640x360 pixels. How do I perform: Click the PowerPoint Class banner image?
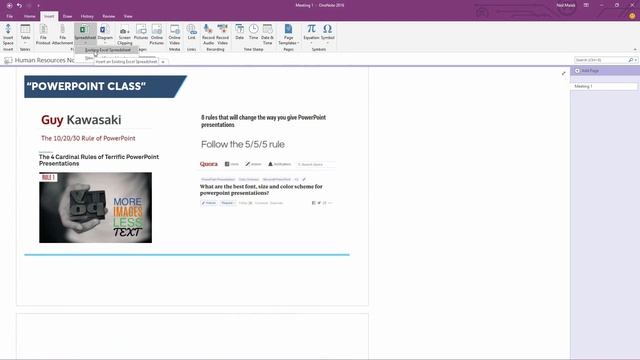pos(105,87)
